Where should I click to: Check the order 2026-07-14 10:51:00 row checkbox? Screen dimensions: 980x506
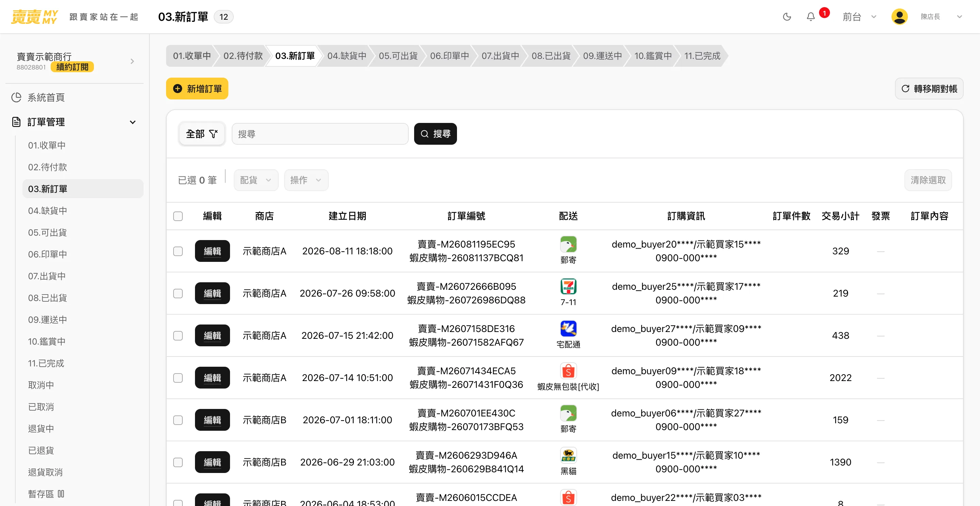click(178, 378)
